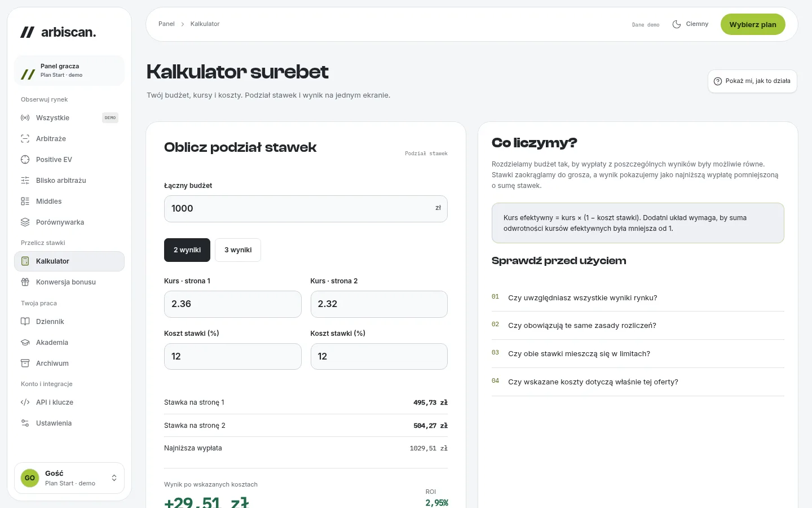Click the Wybierz plan button
The image size is (812, 508).
[753, 24]
